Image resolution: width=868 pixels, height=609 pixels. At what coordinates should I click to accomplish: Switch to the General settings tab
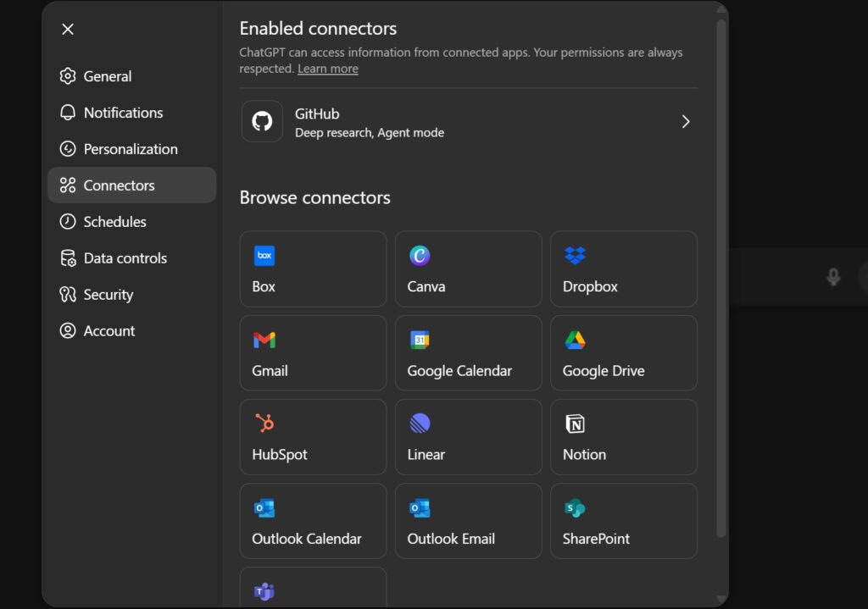107,76
